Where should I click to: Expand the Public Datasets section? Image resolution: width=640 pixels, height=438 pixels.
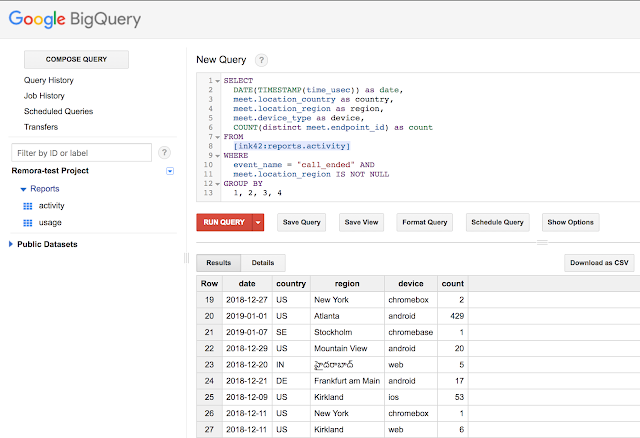tap(11, 244)
